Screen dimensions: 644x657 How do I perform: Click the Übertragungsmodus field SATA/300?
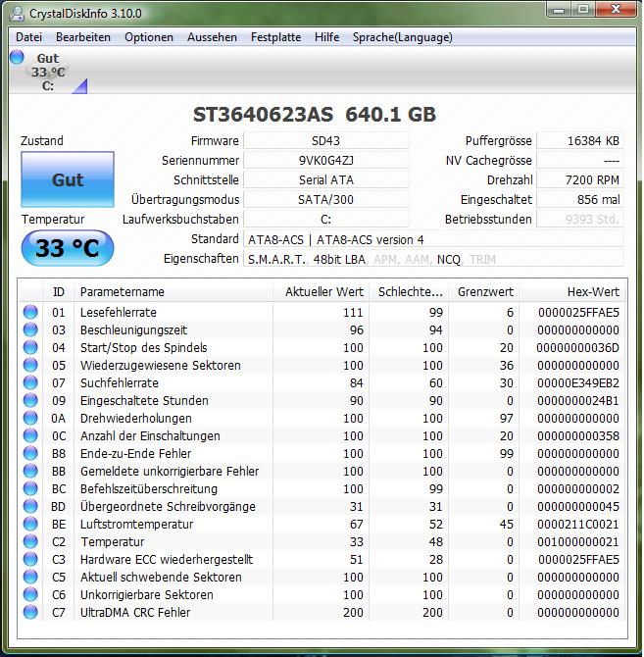pyautogui.click(x=326, y=199)
